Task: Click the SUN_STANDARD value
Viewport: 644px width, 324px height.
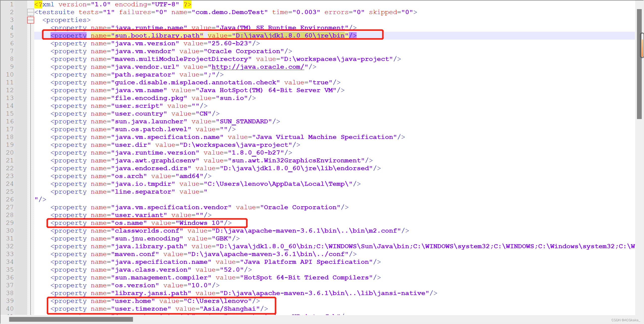Action: pyautogui.click(x=244, y=121)
